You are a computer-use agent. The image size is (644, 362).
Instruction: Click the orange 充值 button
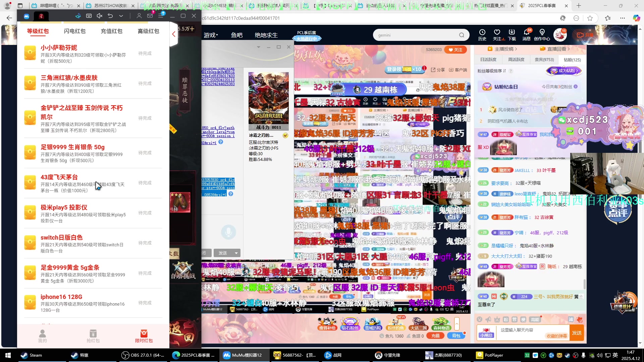[x=435, y=336]
